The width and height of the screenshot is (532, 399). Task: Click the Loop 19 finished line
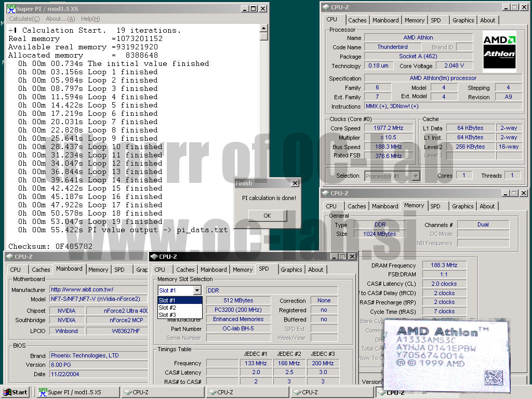click(x=90, y=221)
